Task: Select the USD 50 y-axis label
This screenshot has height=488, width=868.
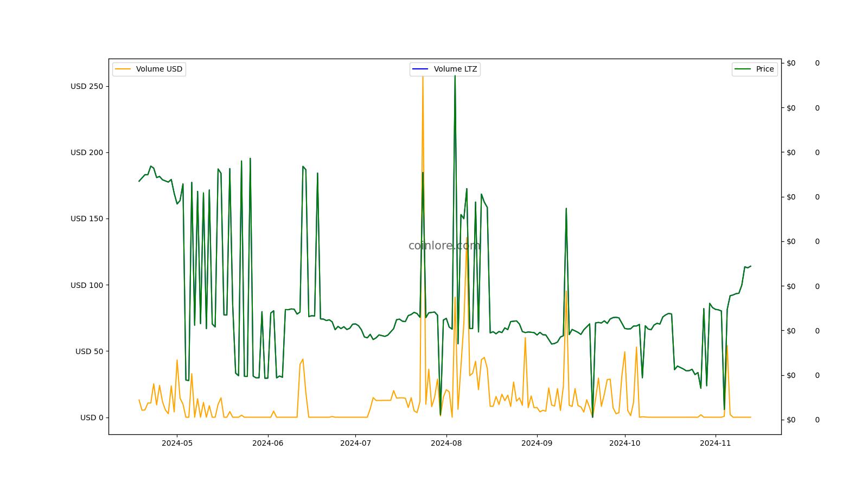Action: tap(89, 351)
